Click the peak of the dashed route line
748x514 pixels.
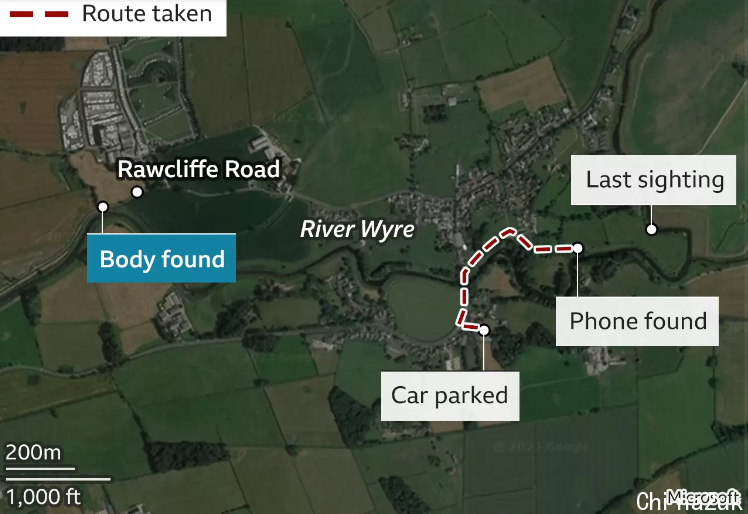[510, 231]
